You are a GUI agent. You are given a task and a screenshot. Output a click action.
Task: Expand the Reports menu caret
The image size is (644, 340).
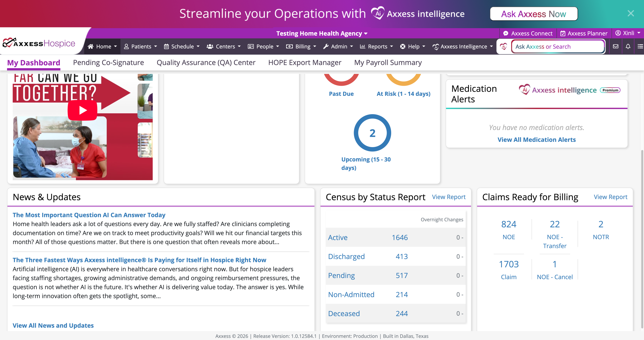click(x=391, y=47)
